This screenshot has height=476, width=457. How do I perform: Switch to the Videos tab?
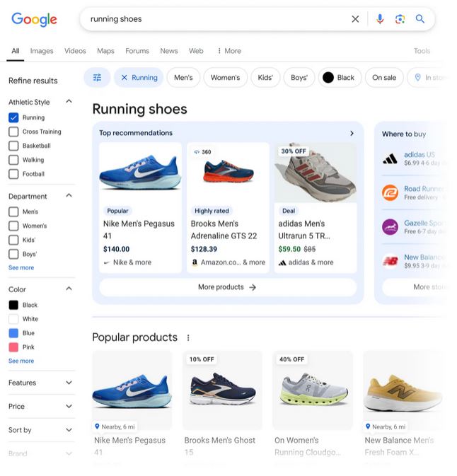click(x=75, y=51)
